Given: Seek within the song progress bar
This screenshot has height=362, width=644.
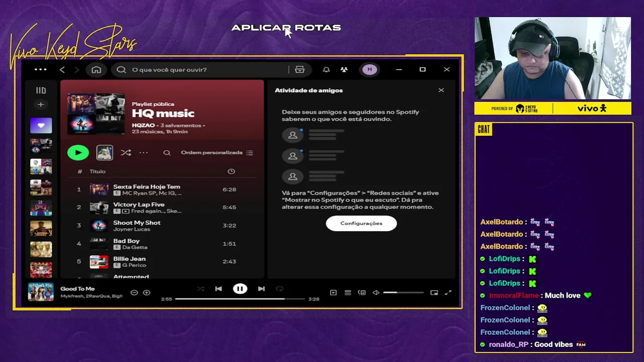Looking at the screenshot, I should [240, 299].
